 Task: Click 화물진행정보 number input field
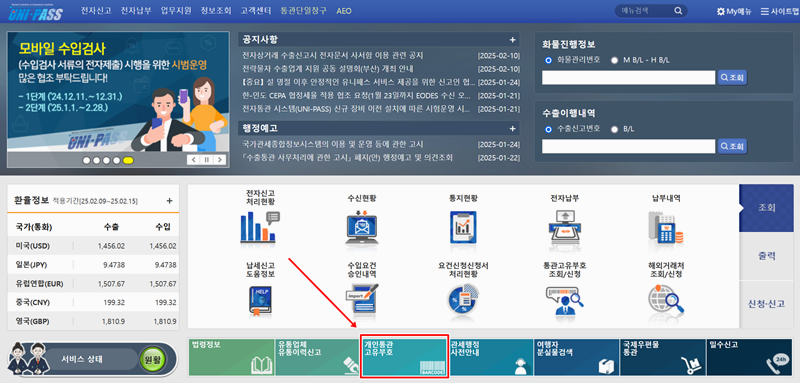pos(629,78)
